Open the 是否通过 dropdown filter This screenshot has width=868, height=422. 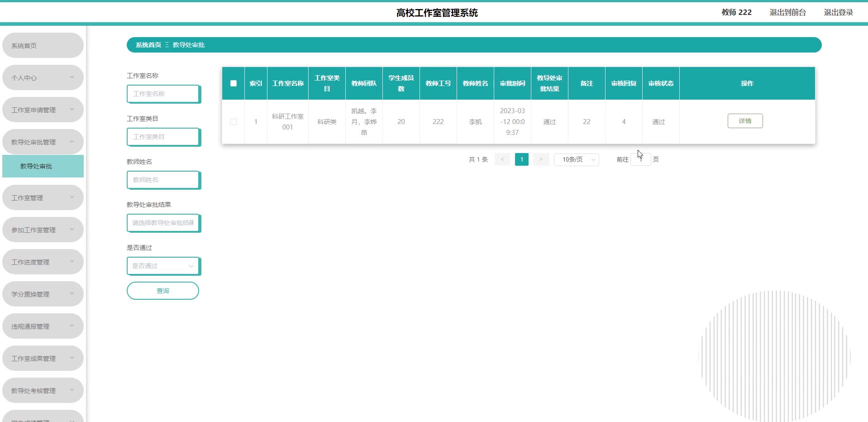(163, 266)
